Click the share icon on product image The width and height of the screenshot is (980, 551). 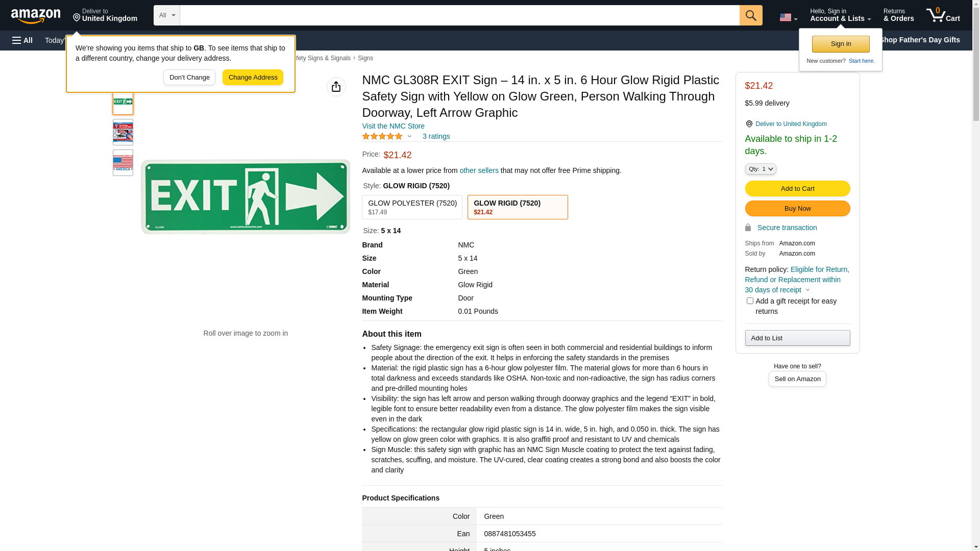pyautogui.click(x=336, y=87)
